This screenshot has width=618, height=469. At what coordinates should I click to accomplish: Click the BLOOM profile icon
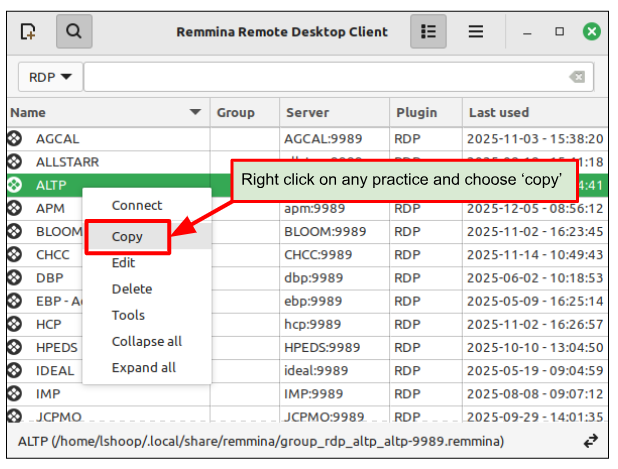15,231
